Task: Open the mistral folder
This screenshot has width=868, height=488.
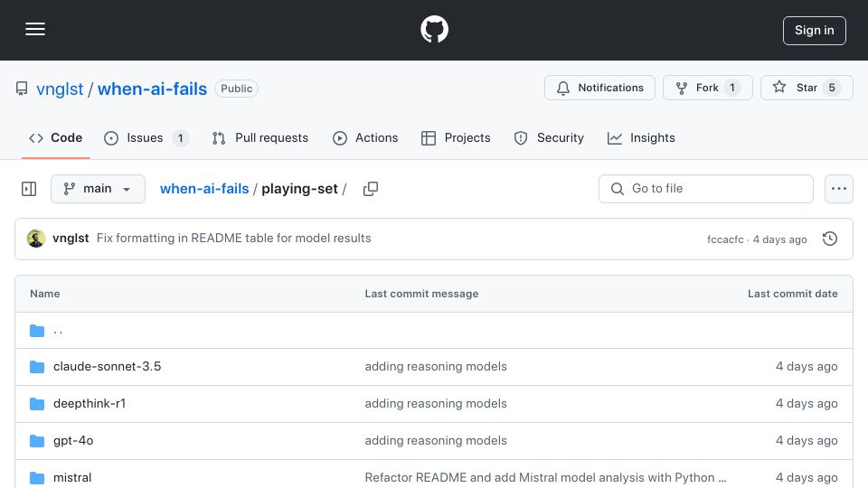Action: [x=72, y=477]
